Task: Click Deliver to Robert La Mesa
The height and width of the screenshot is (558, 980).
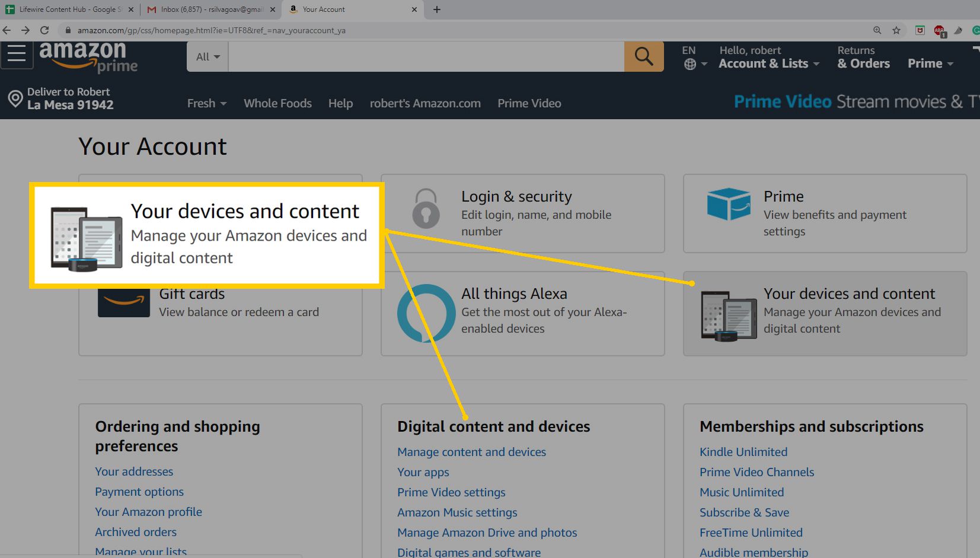Action: click(x=60, y=98)
